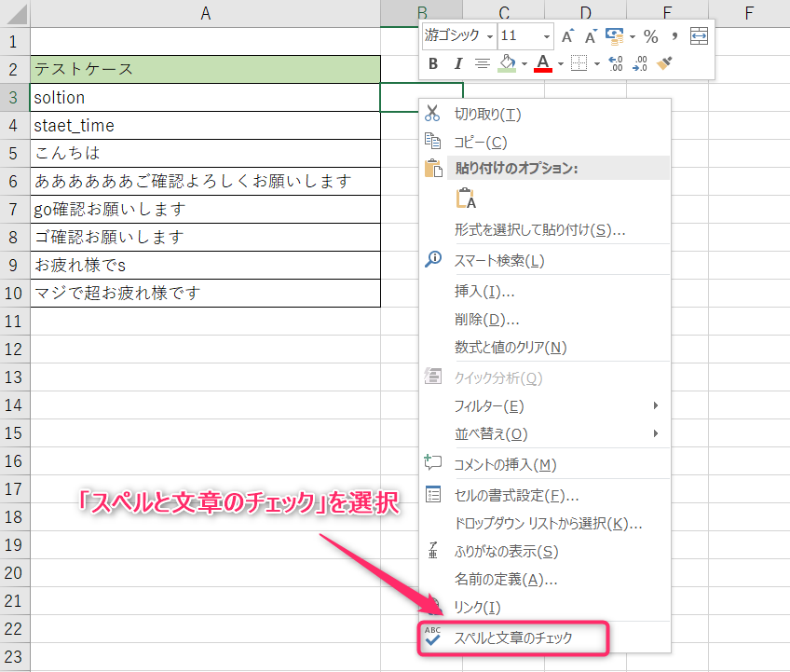
Task: Apply the fill color bucket icon
Action: pos(508,63)
